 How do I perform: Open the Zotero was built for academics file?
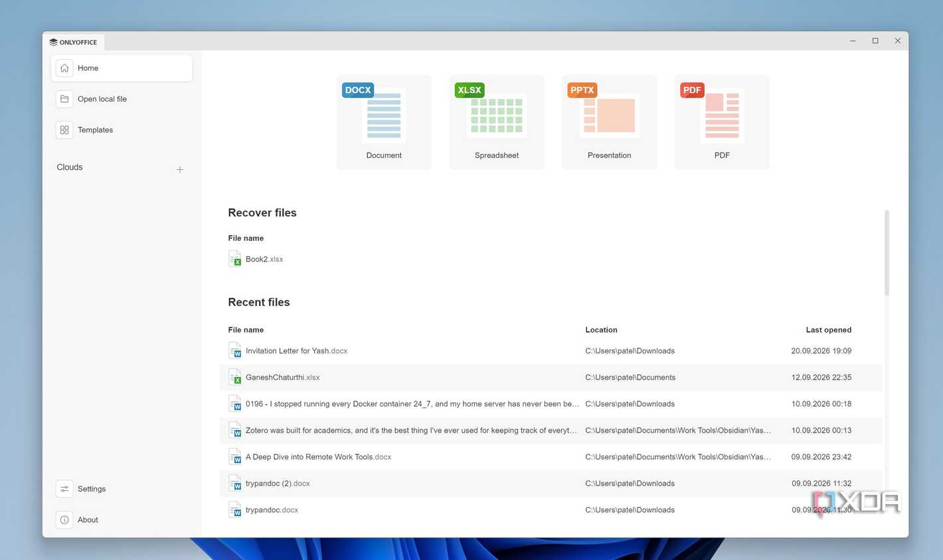411,431
